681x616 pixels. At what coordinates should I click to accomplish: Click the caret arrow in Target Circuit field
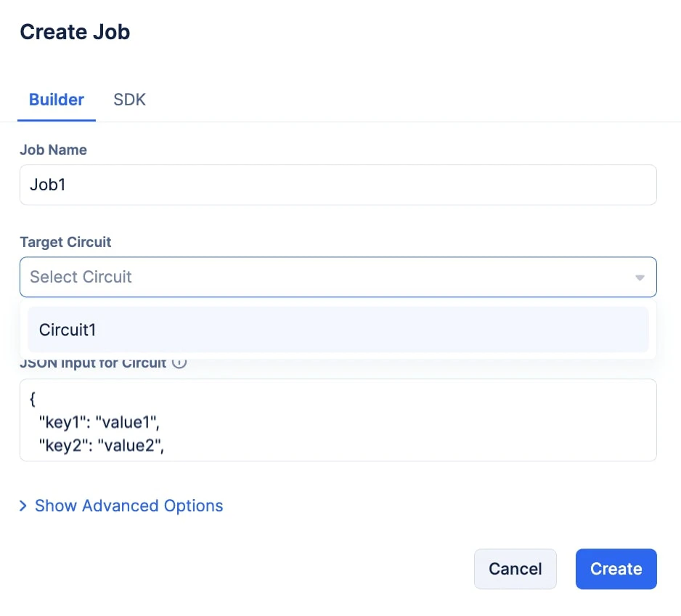pos(640,277)
